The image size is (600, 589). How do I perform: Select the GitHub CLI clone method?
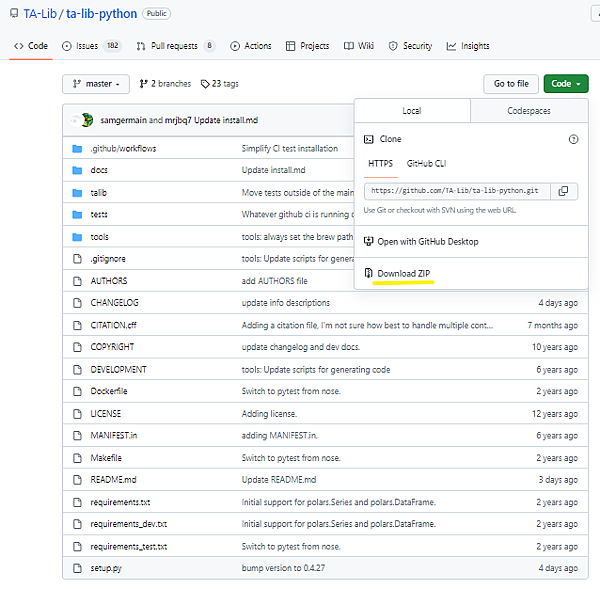426,164
